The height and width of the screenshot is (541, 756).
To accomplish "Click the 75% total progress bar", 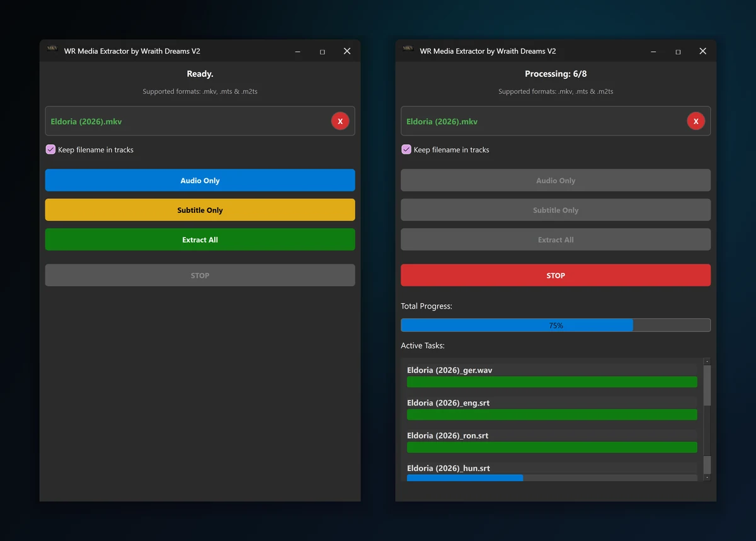I will [x=556, y=325].
